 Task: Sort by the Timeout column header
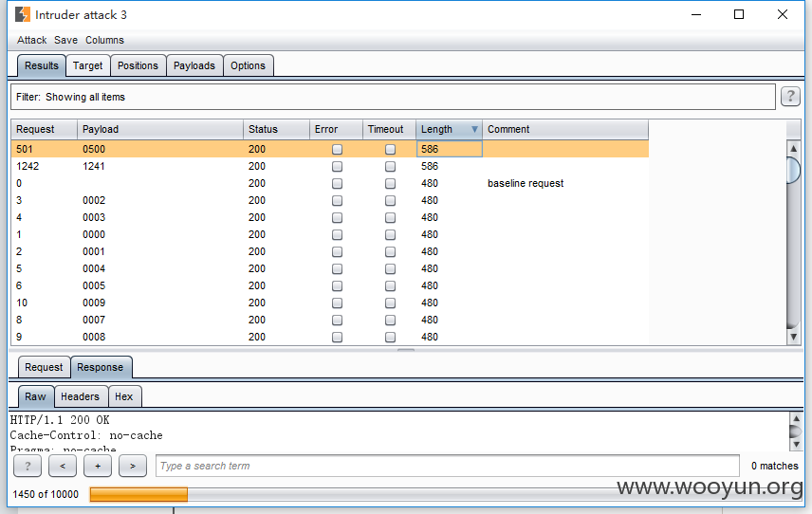pos(390,129)
